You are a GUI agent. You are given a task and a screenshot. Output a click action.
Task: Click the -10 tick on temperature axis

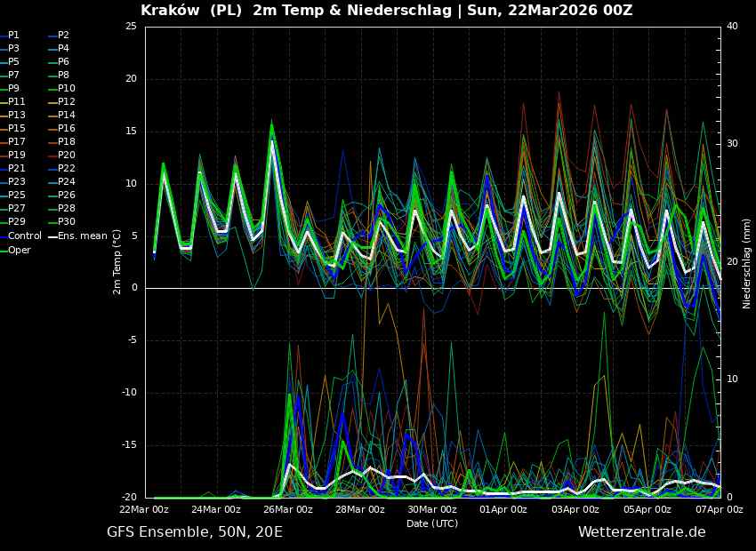coord(129,393)
